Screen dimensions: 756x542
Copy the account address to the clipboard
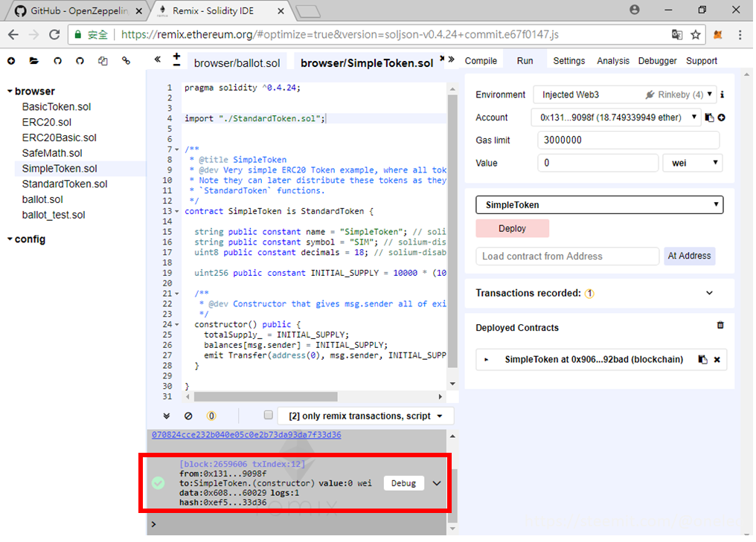[709, 117]
